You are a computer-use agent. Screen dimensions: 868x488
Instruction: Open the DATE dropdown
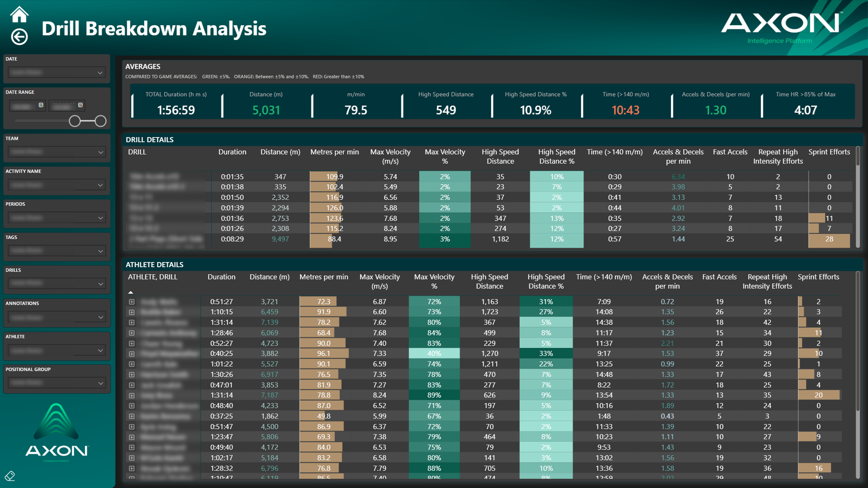(x=100, y=73)
